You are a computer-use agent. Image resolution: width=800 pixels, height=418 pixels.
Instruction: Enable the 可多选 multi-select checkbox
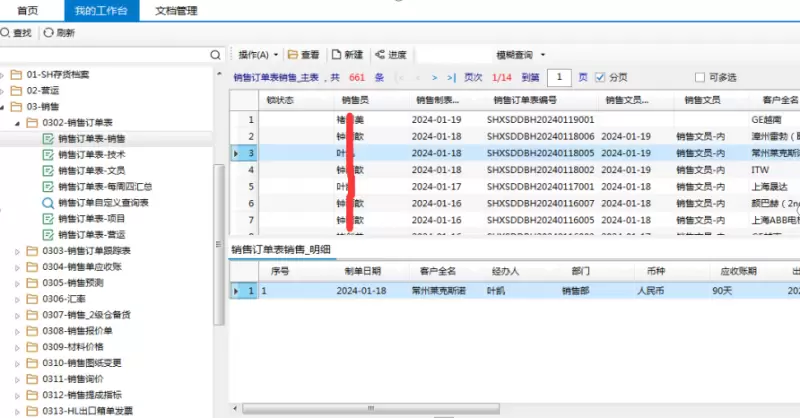pos(699,77)
